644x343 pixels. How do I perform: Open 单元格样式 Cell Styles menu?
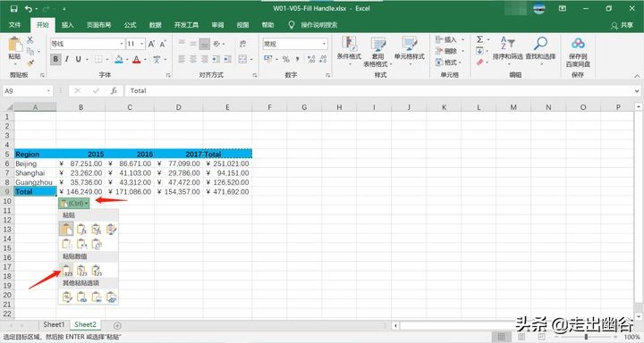tap(409, 51)
